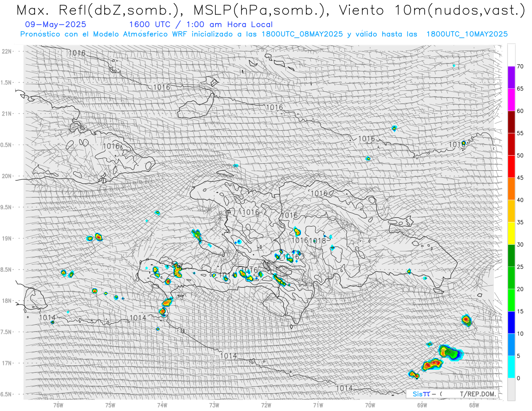Select the "74W" longitude axis label
Screen dimensions: 532x411
tap(162, 405)
